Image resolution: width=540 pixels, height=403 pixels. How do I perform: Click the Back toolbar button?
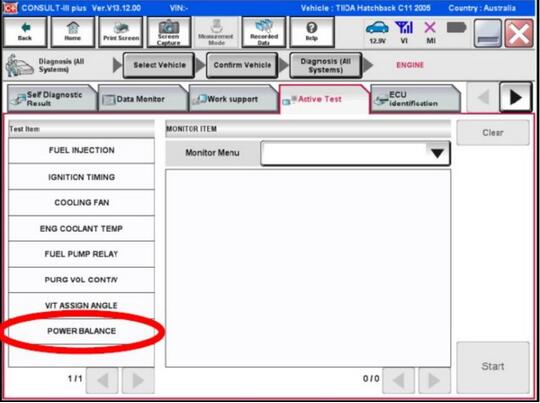(25, 32)
